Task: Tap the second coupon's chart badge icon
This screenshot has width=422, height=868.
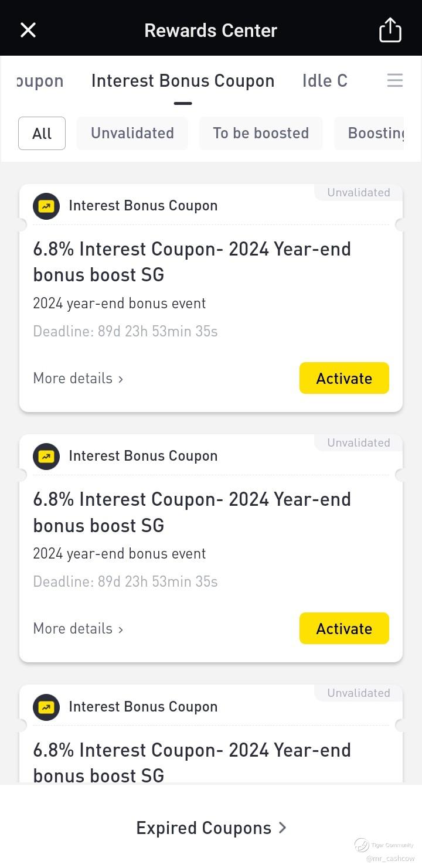Action: coord(46,457)
